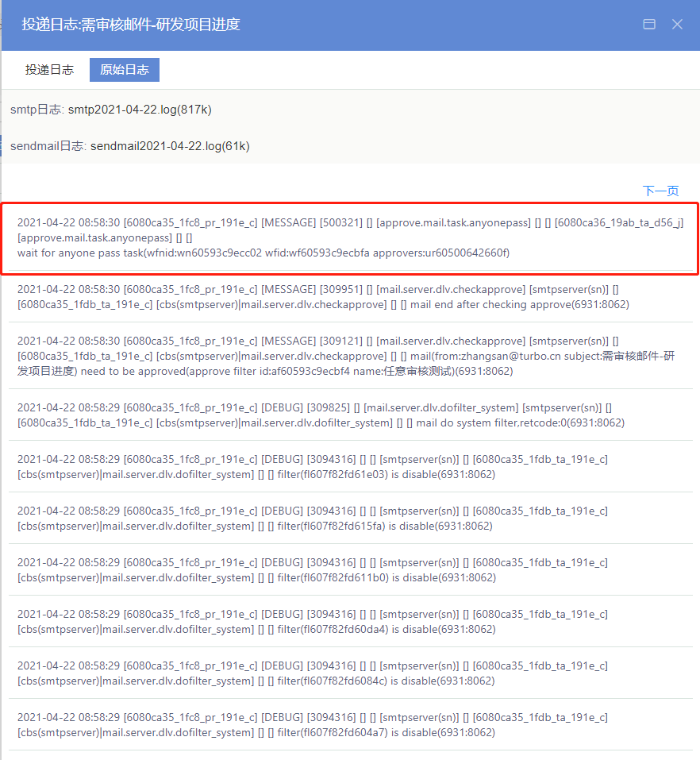
Task: Select the 原始日志 tab
Action: click(x=125, y=70)
